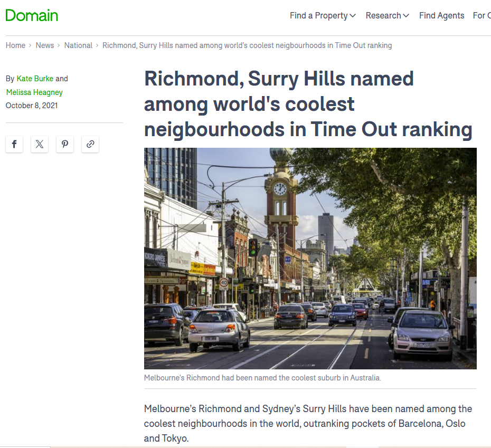The height and width of the screenshot is (448, 491).
Task: View author Kate Burke's profile
Action: pos(35,79)
